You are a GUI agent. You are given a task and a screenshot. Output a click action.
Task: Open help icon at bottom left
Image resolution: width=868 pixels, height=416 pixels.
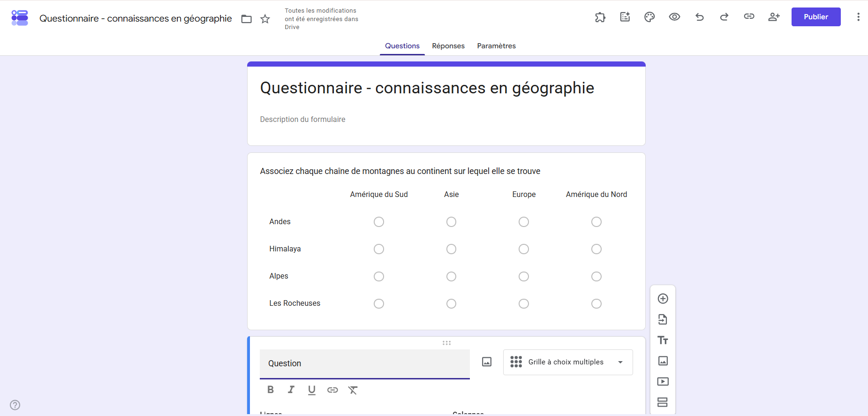15,405
